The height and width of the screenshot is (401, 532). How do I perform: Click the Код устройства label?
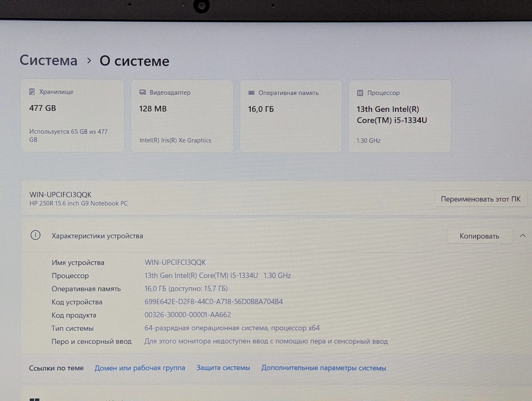77,302
